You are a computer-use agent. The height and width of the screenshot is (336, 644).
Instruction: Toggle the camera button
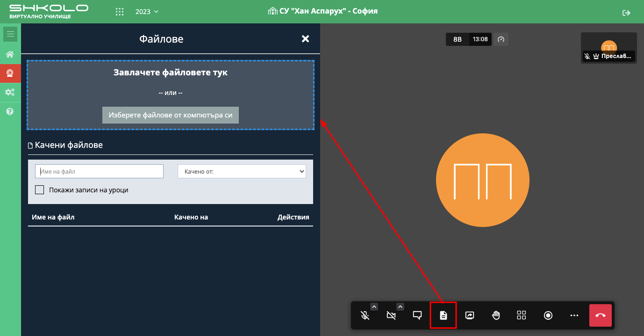pos(391,315)
